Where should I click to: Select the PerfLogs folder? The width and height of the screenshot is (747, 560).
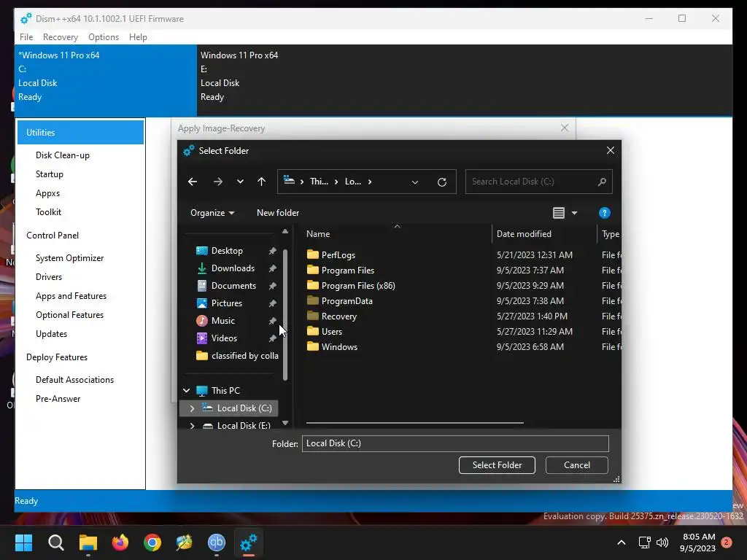pos(338,254)
